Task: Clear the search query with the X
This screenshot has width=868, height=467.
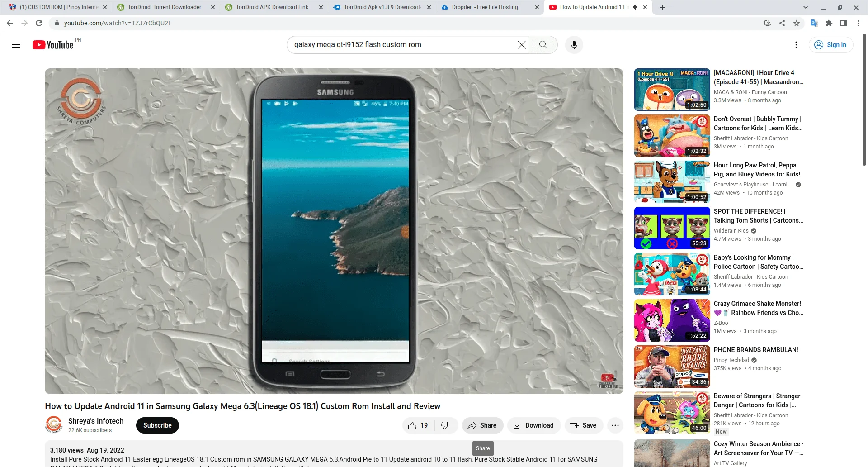Action: [x=521, y=45]
